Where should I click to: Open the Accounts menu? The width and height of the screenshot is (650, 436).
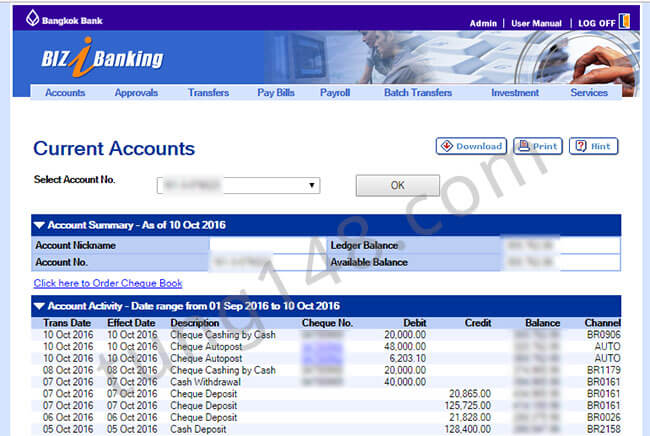tap(65, 93)
